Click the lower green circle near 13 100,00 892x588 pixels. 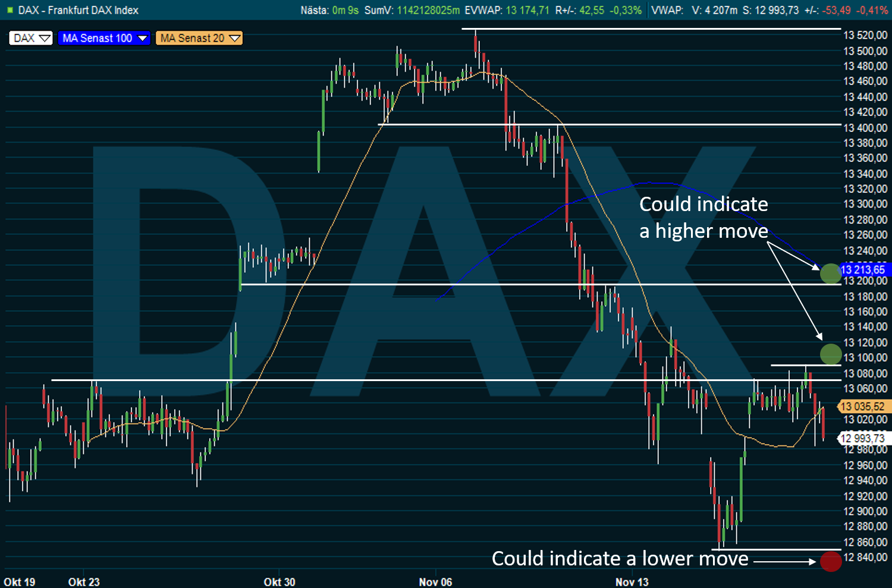click(830, 354)
